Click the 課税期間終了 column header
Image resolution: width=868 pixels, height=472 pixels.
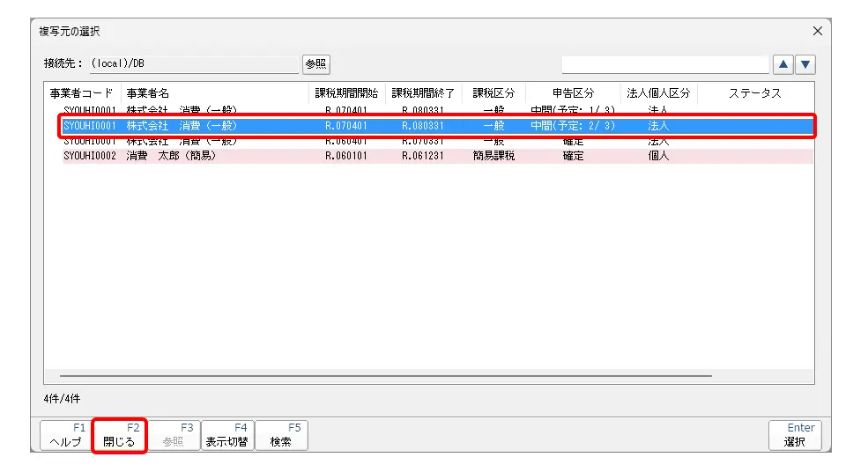(x=423, y=93)
